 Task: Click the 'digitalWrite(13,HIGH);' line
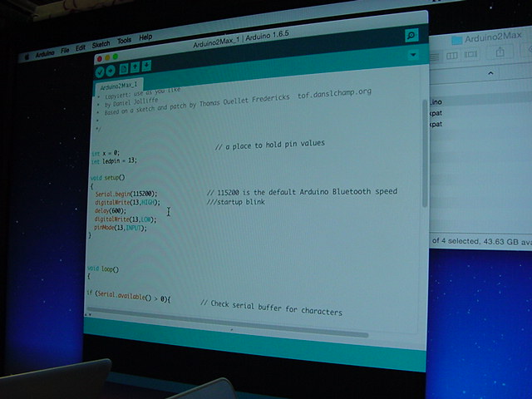(x=127, y=203)
